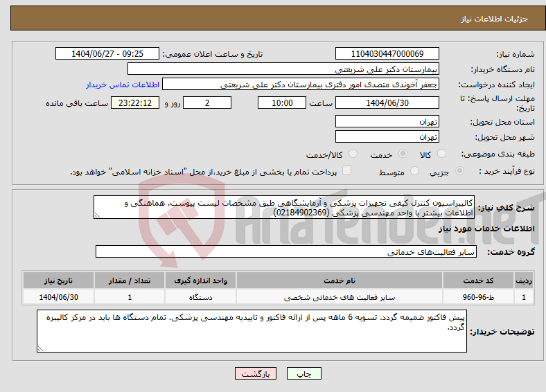Select the کالا radio button
Image resolution: width=546 pixels, height=392 pixels.
[441, 154]
